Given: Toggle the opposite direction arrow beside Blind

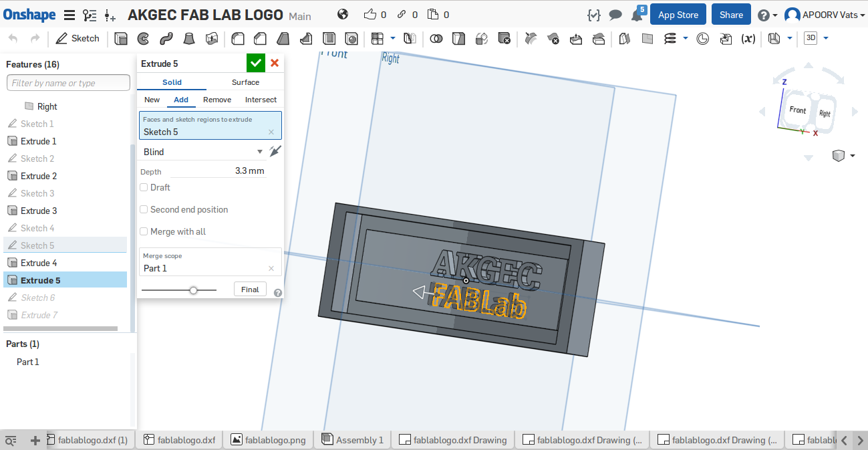Looking at the screenshot, I should coord(275,152).
